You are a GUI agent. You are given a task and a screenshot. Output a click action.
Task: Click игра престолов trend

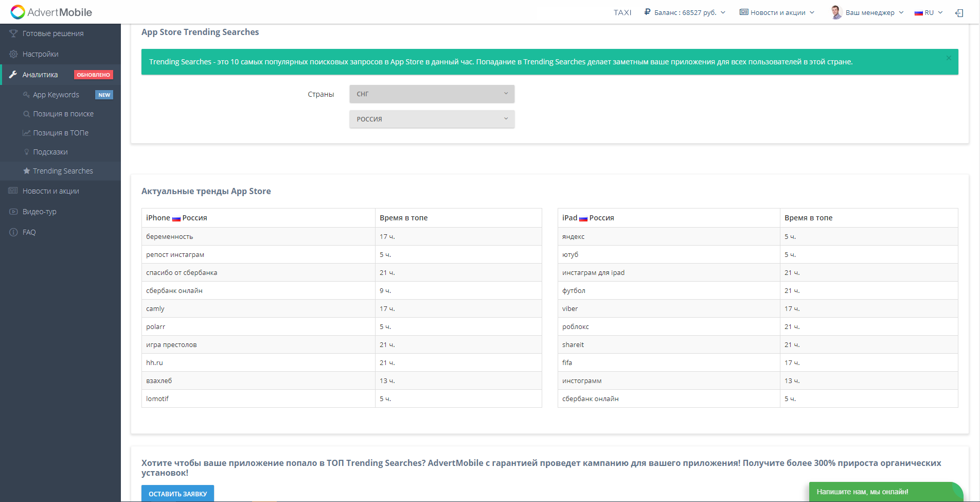coord(171,344)
